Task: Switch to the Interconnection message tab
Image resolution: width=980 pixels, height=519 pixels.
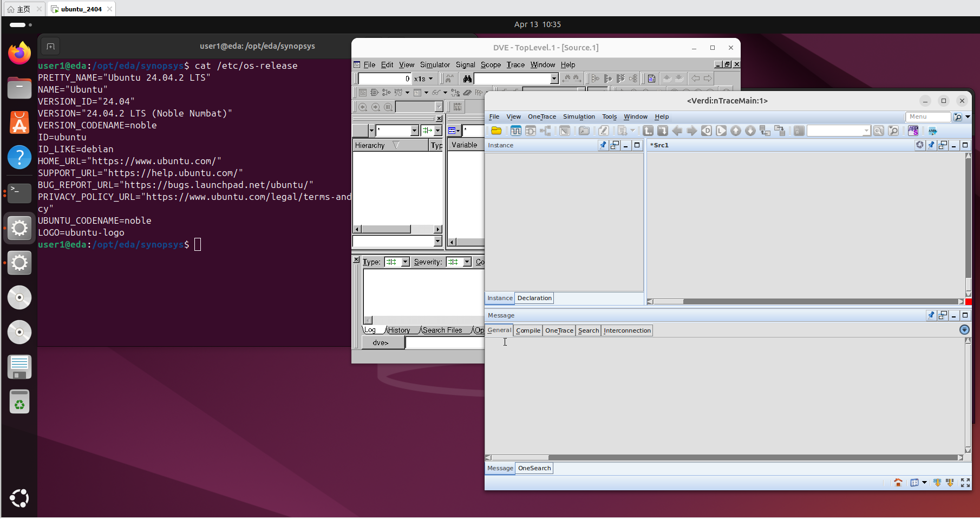Action: (x=627, y=330)
